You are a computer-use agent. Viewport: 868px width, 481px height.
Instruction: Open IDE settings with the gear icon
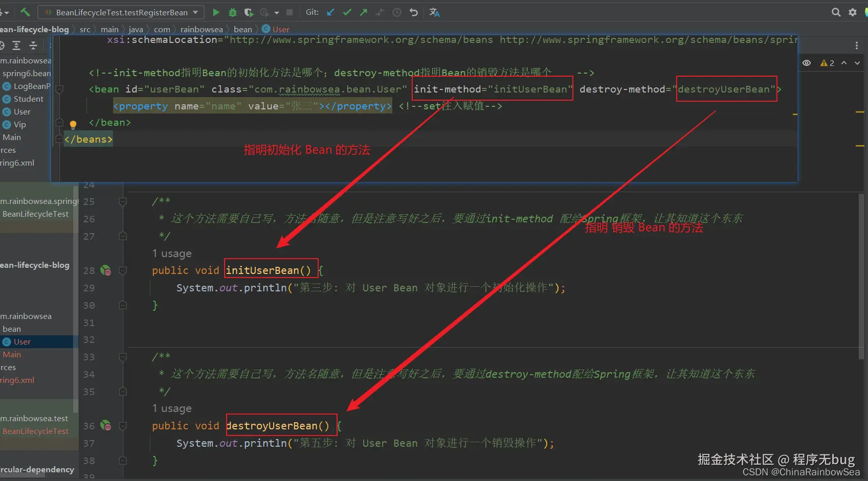852,12
